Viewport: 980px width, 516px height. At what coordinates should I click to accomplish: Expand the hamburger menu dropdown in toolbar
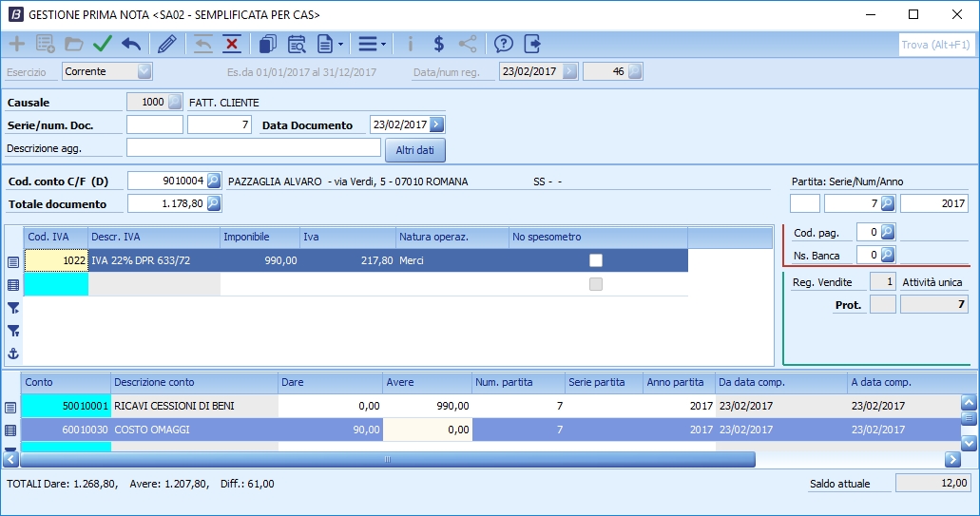383,44
